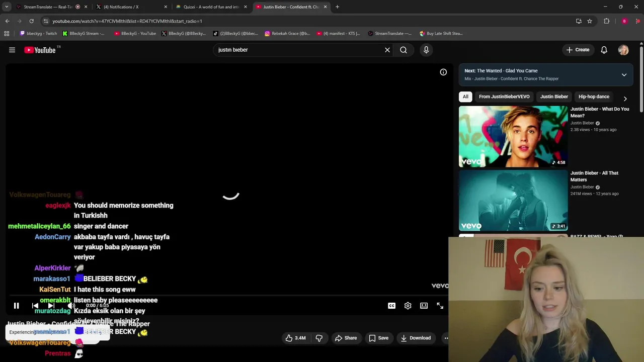Show video info card icon
The image size is (644, 362).
(443, 72)
